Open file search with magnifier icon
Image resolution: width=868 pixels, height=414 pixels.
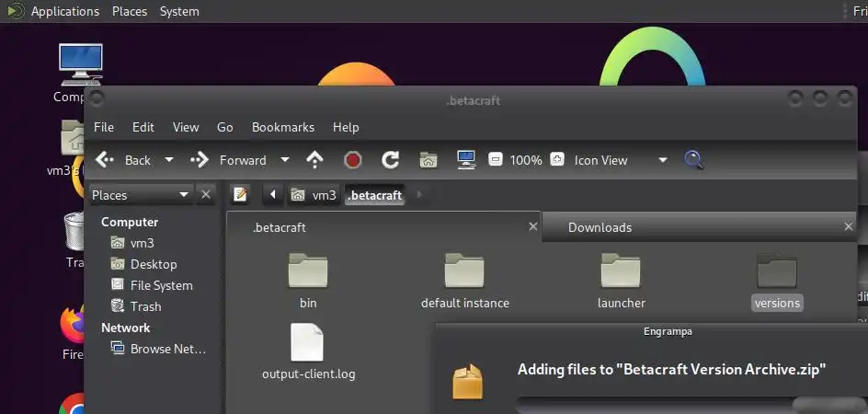(x=693, y=160)
